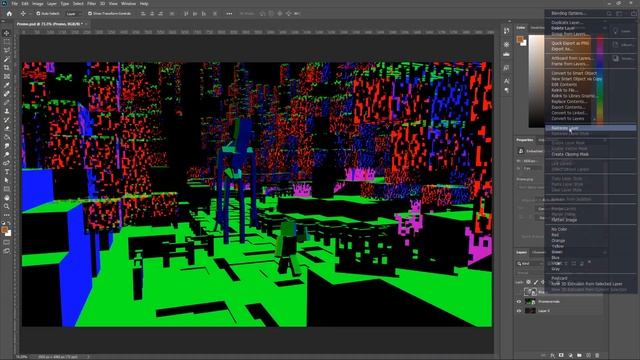The image size is (640, 360).
Task: Select the Hand tool
Action: coord(7,198)
